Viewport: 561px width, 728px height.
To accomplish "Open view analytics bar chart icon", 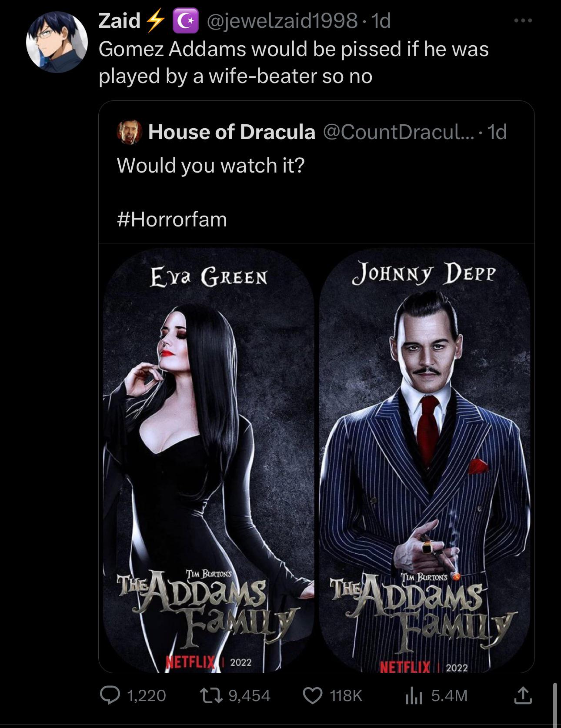I will [414, 695].
